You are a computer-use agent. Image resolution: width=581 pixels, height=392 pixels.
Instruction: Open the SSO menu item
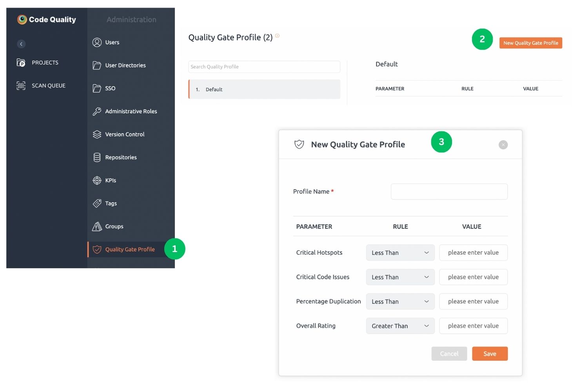click(x=110, y=88)
